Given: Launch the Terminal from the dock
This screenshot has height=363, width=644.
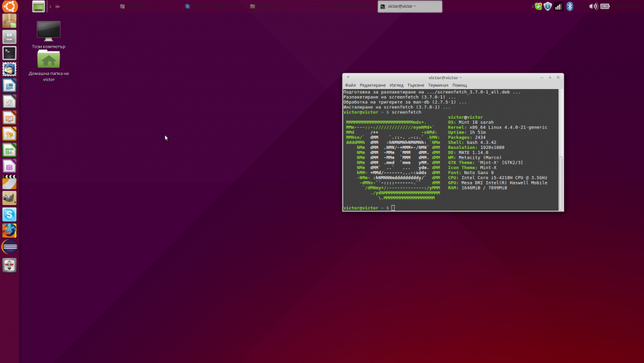Looking at the screenshot, I should (10, 53).
